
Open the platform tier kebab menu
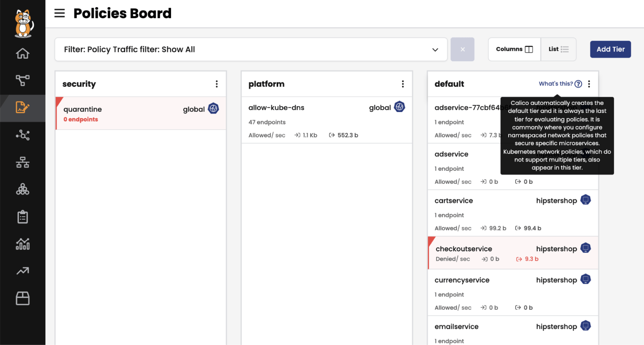pos(403,84)
